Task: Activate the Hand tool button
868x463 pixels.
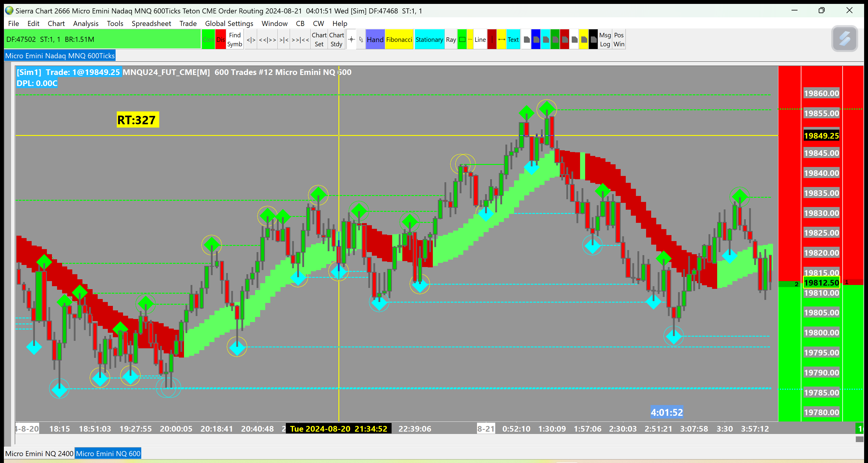Action: click(x=375, y=39)
